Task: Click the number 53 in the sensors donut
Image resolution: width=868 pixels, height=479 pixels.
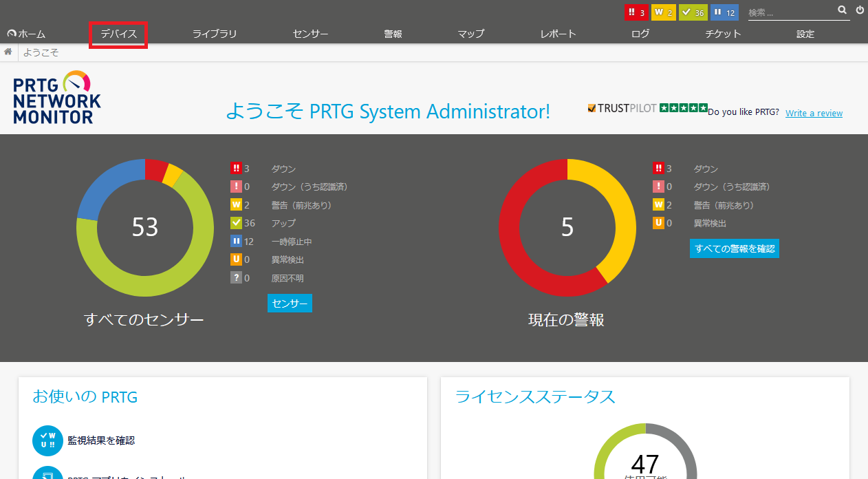Action: coord(145,227)
